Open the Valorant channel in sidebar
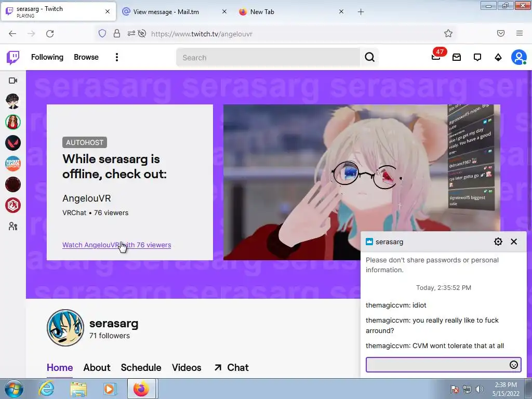The width and height of the screenshot is (532, 399). coord(13,143)
